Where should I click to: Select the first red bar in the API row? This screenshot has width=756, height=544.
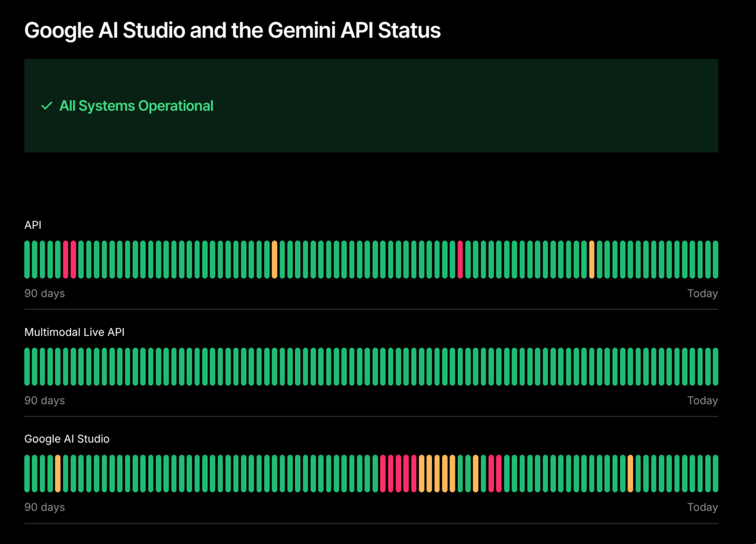66,259
